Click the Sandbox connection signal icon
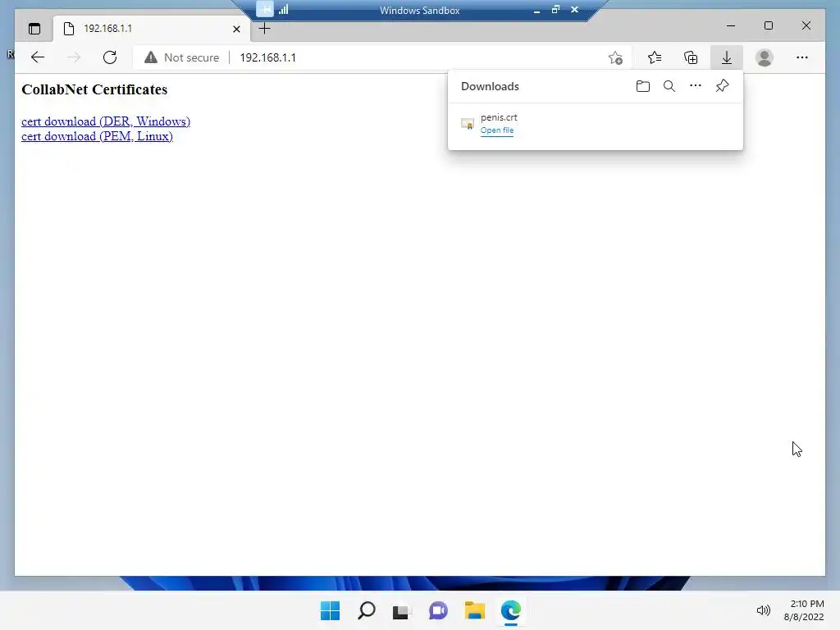The image size is (840, 630). tap(284, 9)
